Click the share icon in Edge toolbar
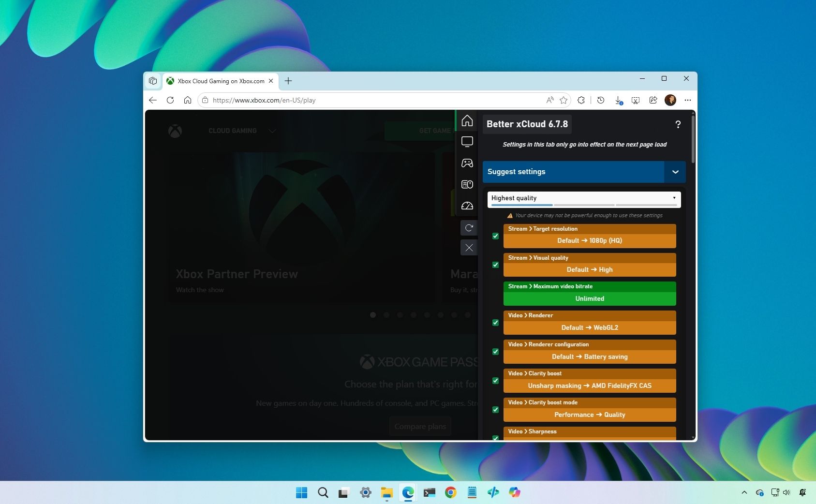 (x=653, y=100)
